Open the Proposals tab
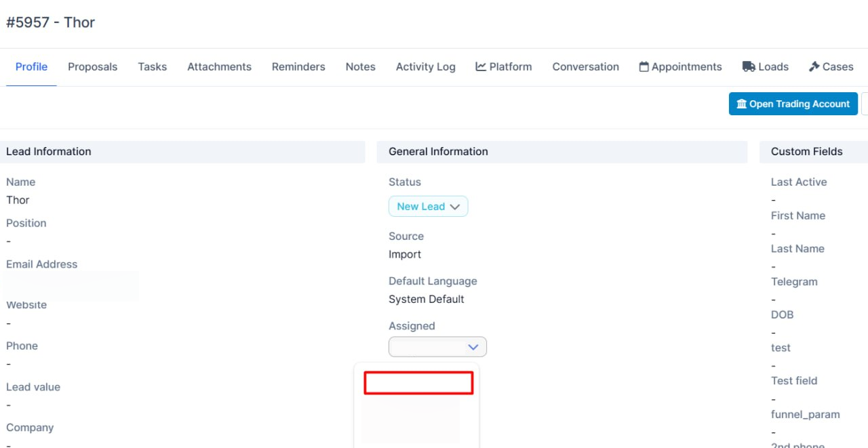 point(92,66)
